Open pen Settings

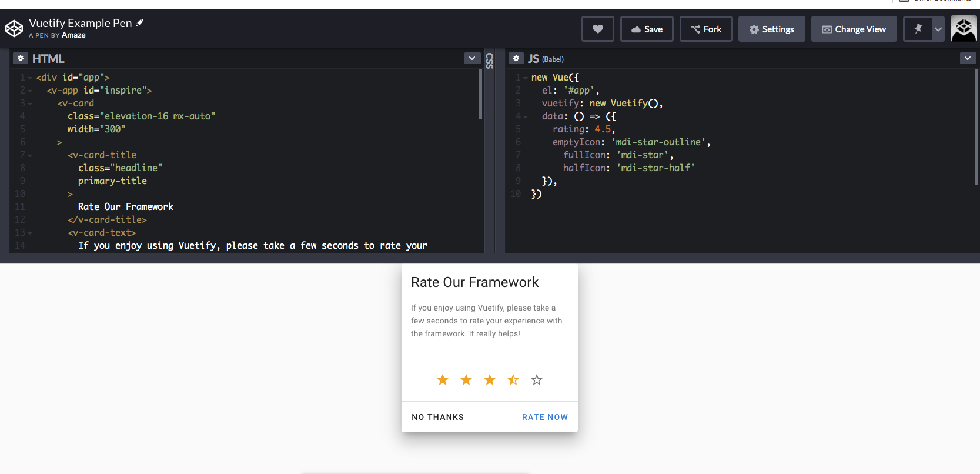(x=771, y=29)
